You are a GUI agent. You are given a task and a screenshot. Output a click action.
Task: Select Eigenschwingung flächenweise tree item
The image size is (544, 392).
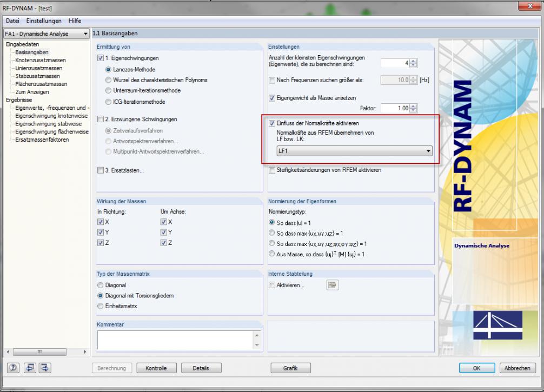[52, 132]
